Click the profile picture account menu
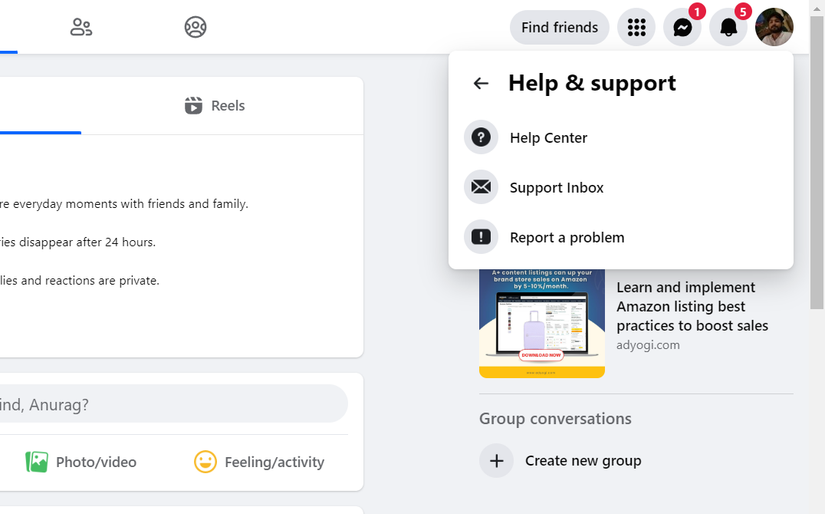 [774, 28]
